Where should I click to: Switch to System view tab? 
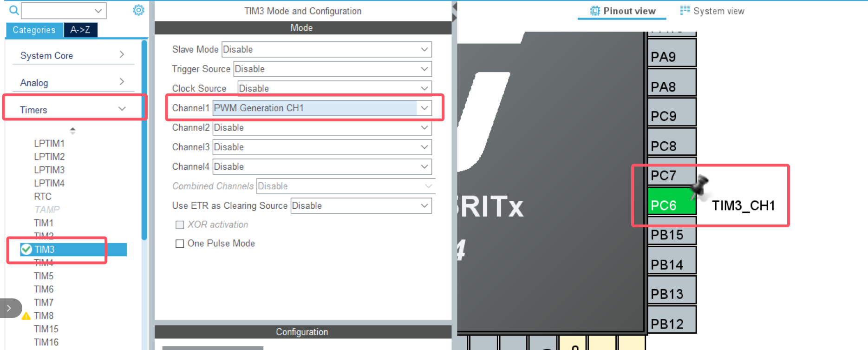(x=712, y=11)
